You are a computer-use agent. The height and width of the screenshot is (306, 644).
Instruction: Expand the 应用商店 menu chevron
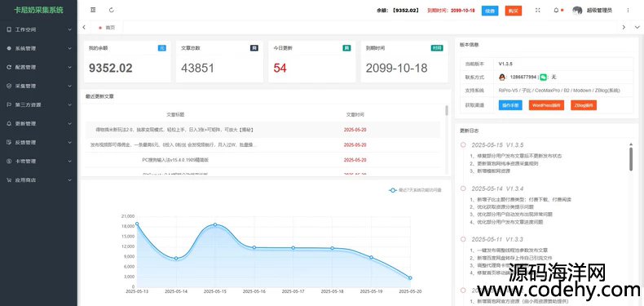[70, 180]
